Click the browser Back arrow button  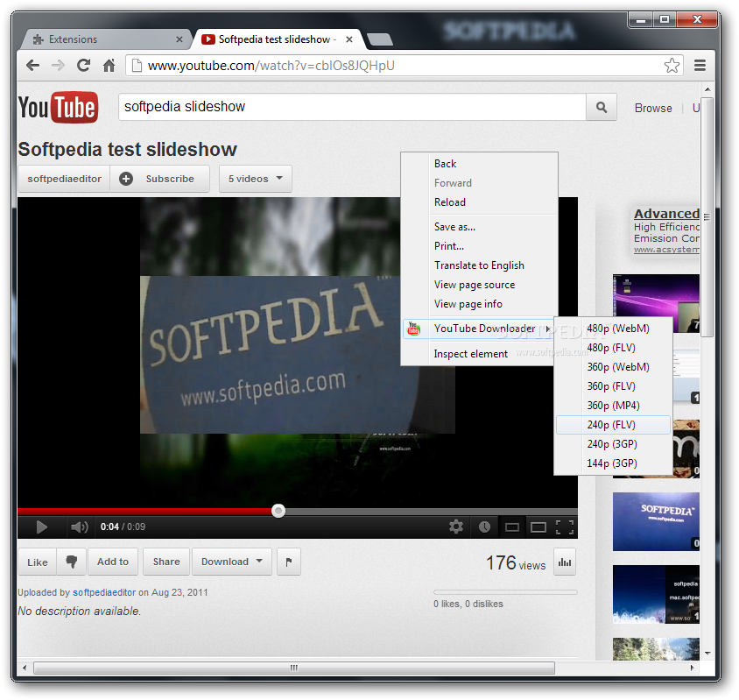coord(32,65)
